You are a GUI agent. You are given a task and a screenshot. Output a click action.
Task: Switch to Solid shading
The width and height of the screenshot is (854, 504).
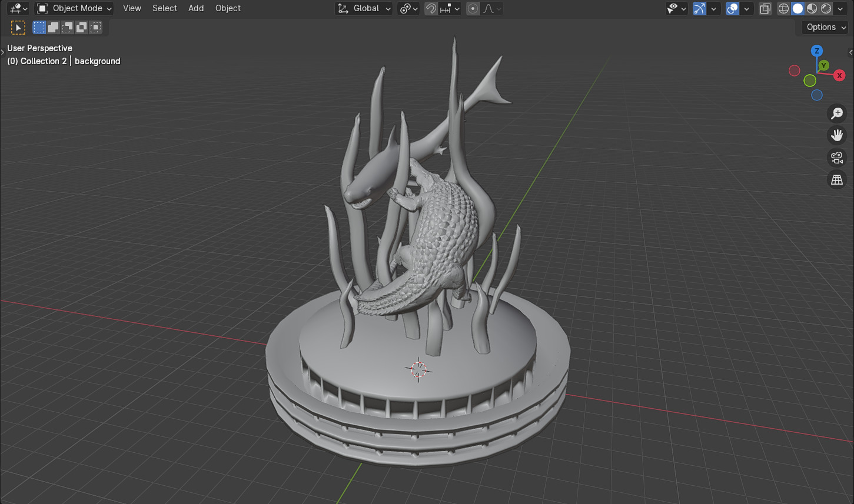pos(797,8)
